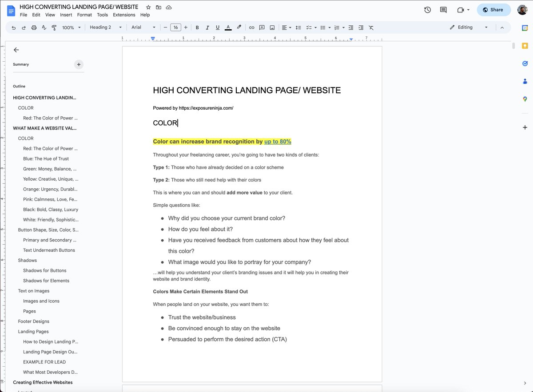This screenshot has width=533, height=392.
Task: Insert an image from the toolbar
Action: [272, 27]
